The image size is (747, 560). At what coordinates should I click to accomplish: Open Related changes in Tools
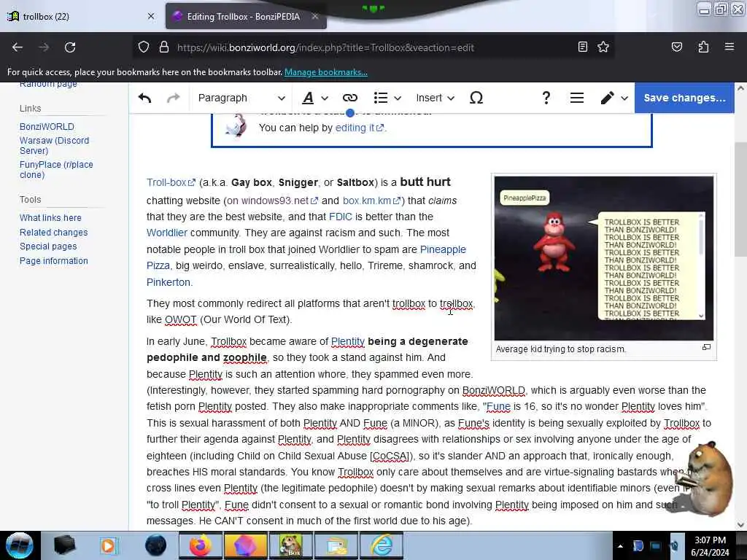click(53, 233)
